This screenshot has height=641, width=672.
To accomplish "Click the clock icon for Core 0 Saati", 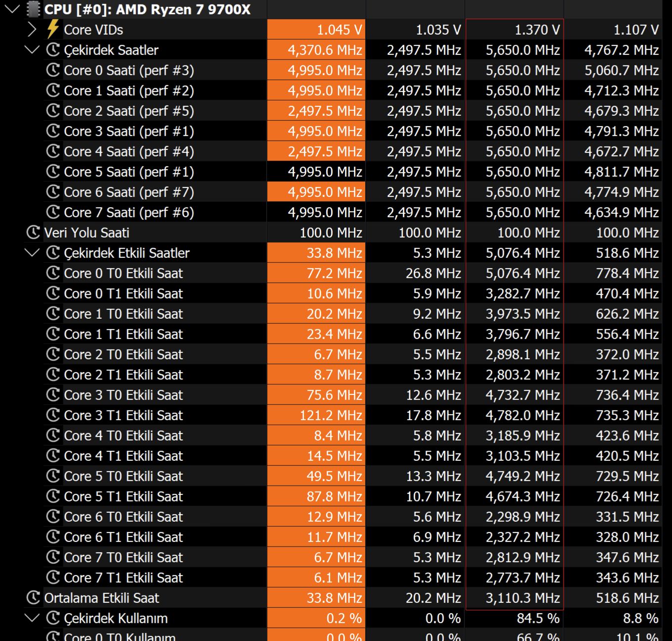I will pyautogui.click(x=53, y=70).
